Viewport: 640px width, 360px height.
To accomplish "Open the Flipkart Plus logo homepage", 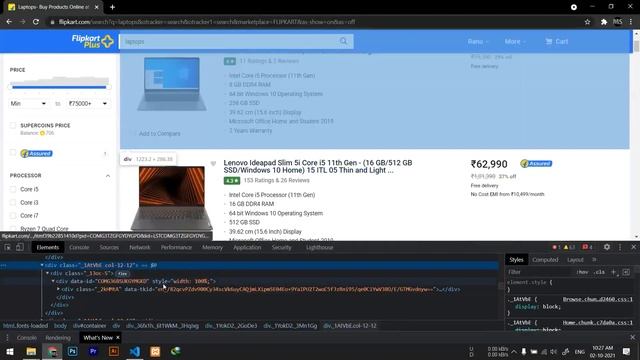I will point(92,41).
